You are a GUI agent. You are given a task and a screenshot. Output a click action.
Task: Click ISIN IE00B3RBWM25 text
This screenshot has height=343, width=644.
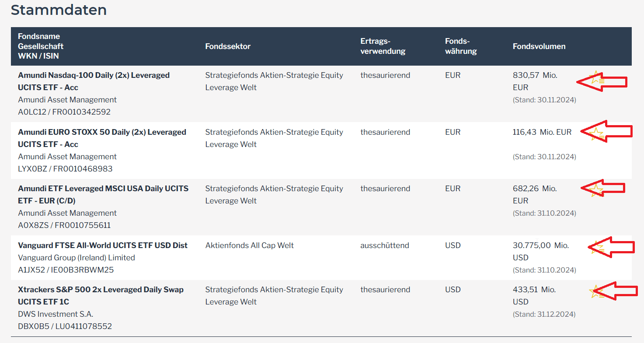83,270
